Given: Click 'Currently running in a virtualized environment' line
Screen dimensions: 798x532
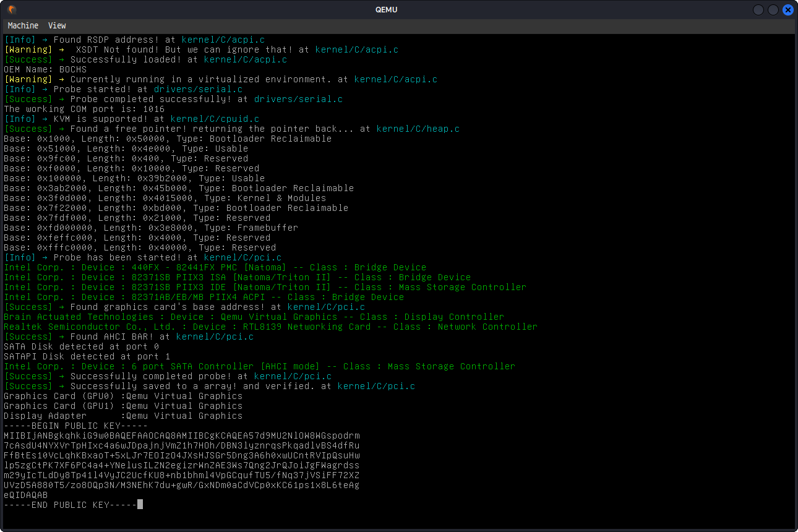Looking at the screenshot, I should tap(221, 79).
